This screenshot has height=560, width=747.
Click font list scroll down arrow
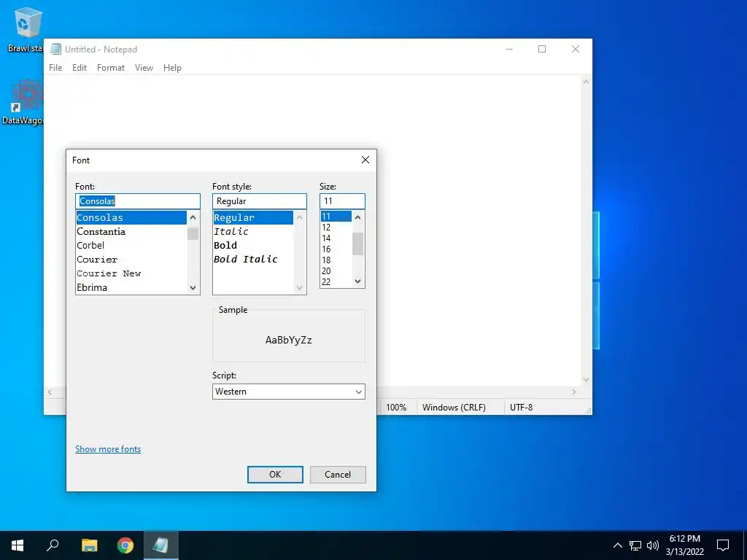tap(193, 287)
